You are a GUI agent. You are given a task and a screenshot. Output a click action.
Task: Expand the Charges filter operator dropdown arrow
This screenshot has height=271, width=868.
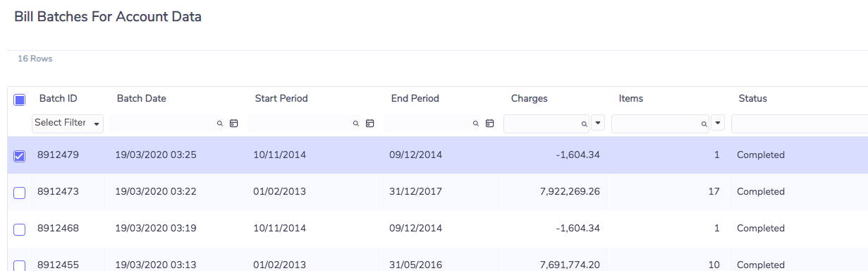pyautogui.click(x=598, y=123)
